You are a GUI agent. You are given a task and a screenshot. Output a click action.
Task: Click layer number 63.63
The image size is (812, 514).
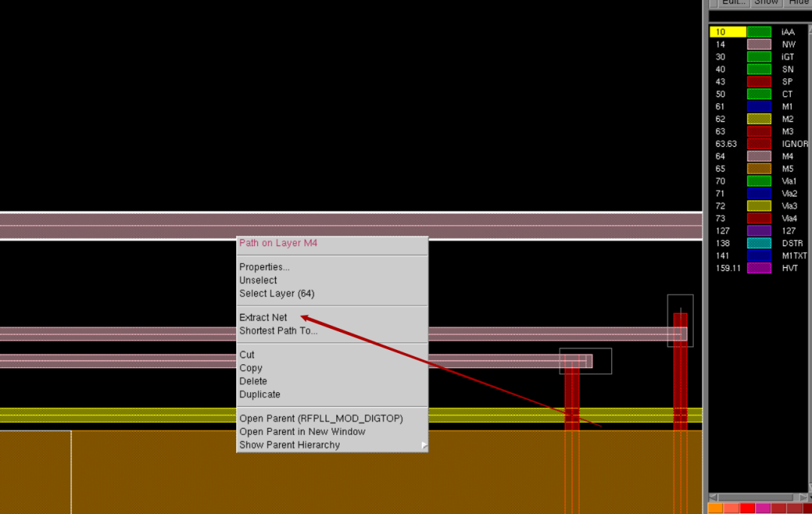pos(726,144)
